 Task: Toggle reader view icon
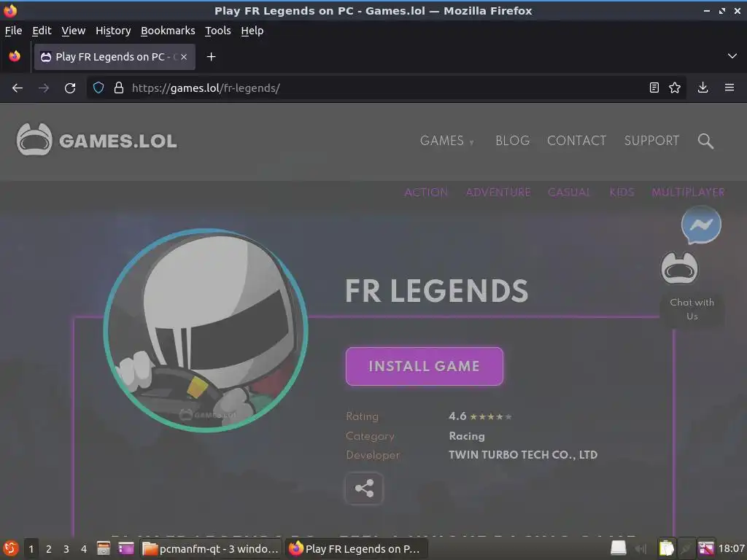[x=654, y=87]
